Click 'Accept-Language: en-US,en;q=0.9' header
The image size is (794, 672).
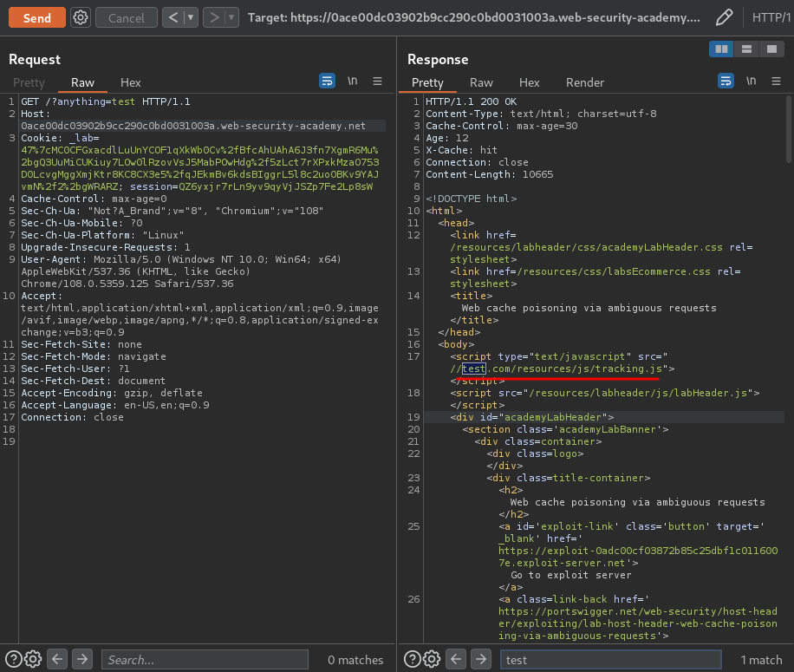pyautogui.click(x=115, y=405)
